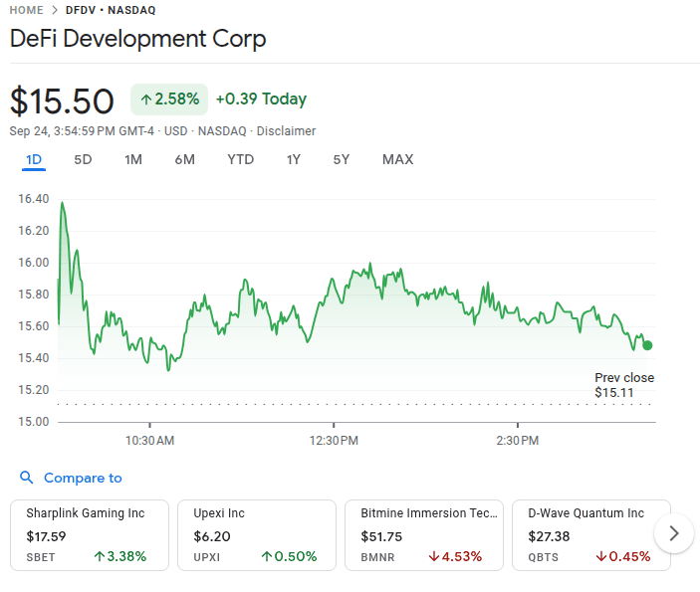The height and width of the screenshot is (592, 700).
Task: Click the 12:30 PM axis label
Action: coord(334,441)
